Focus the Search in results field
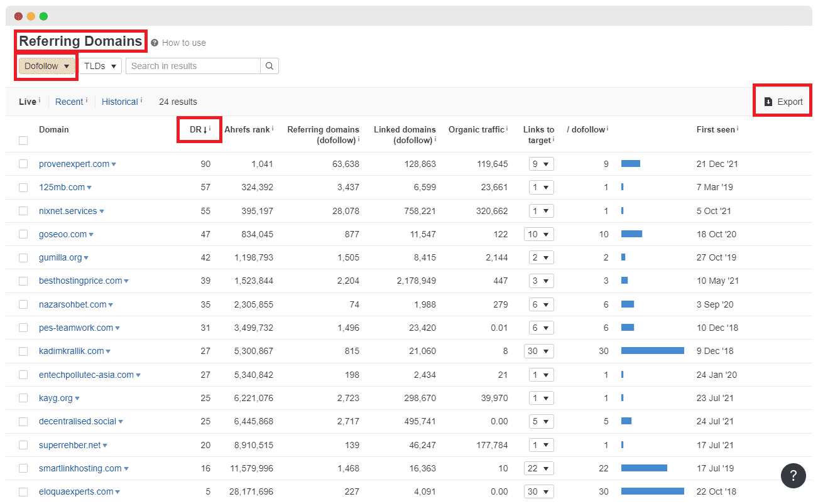The image size is (818, 504). 193,66
